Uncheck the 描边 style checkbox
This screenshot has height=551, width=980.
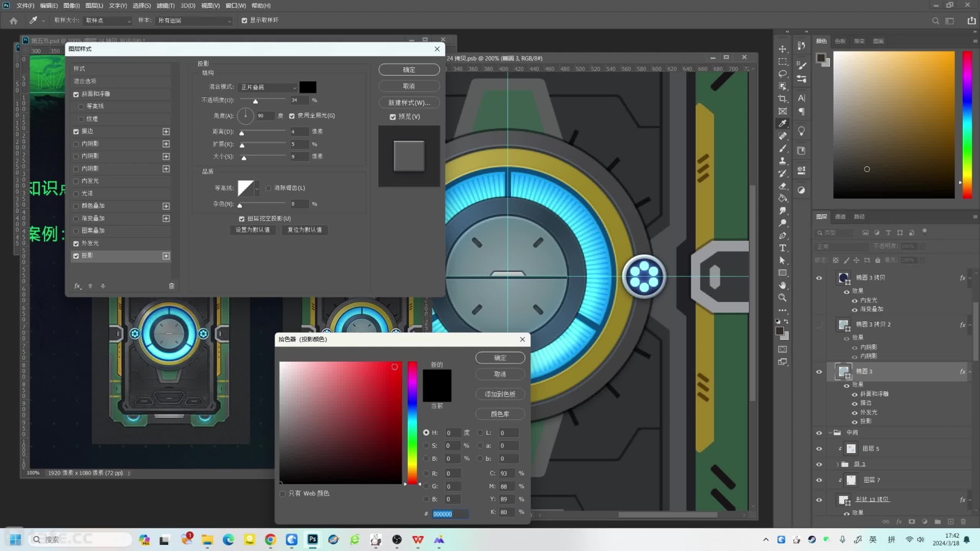point(76,132)
